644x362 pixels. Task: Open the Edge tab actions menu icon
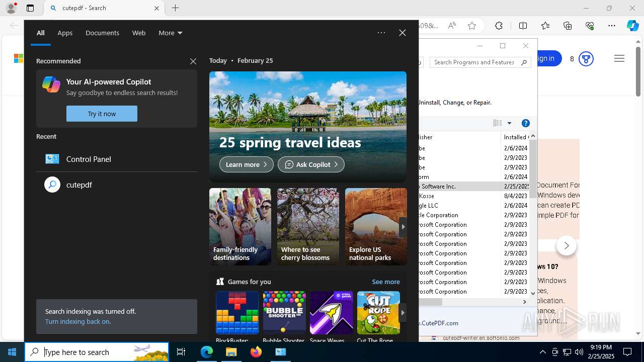[x=30, y=8]
